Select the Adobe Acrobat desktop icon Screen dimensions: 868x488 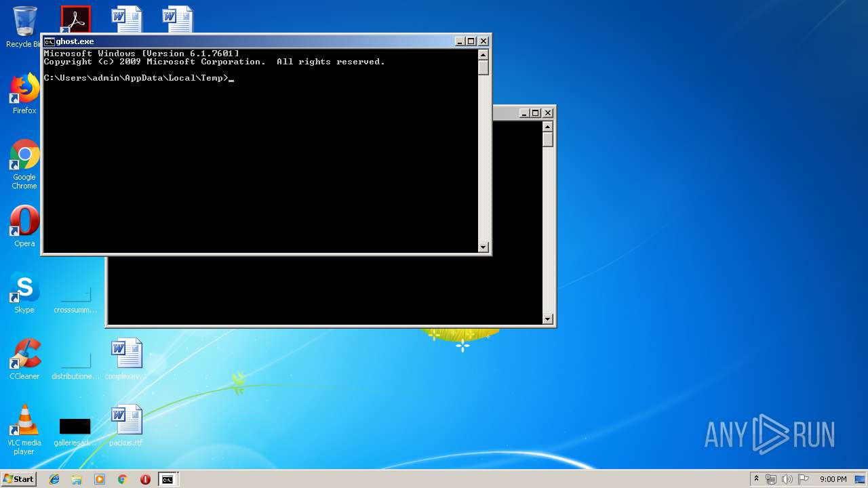pos(75,19)
